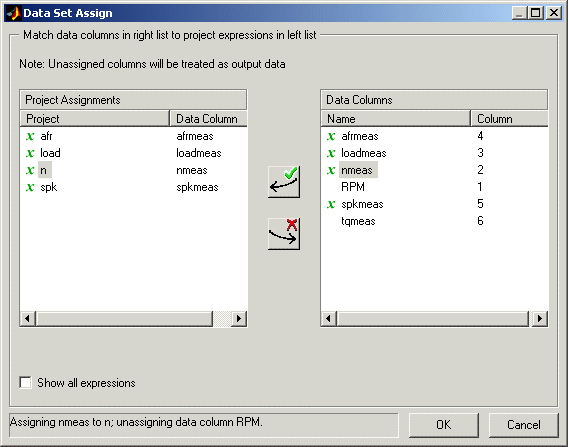
Task: Click the Name header in Data Columns
Action: click(396, 119)
